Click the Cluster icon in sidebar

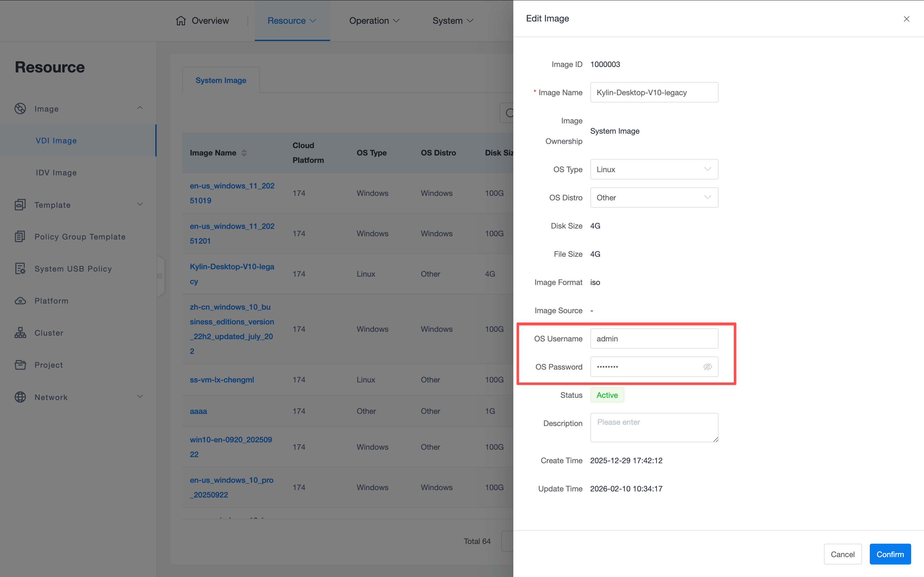[x=20, y=333]
